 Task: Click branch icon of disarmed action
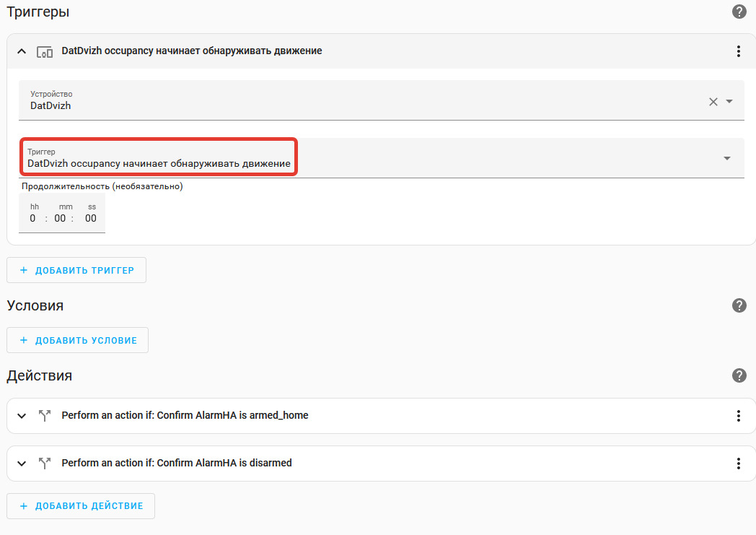(x=45, y=463)
